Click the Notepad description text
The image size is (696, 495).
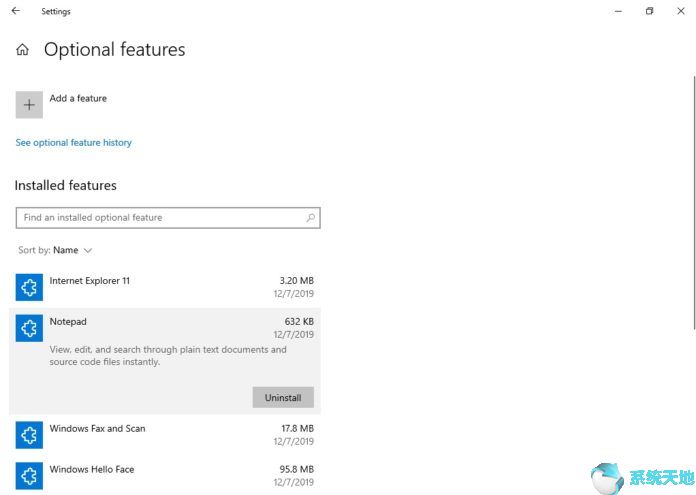pos(168,356)
